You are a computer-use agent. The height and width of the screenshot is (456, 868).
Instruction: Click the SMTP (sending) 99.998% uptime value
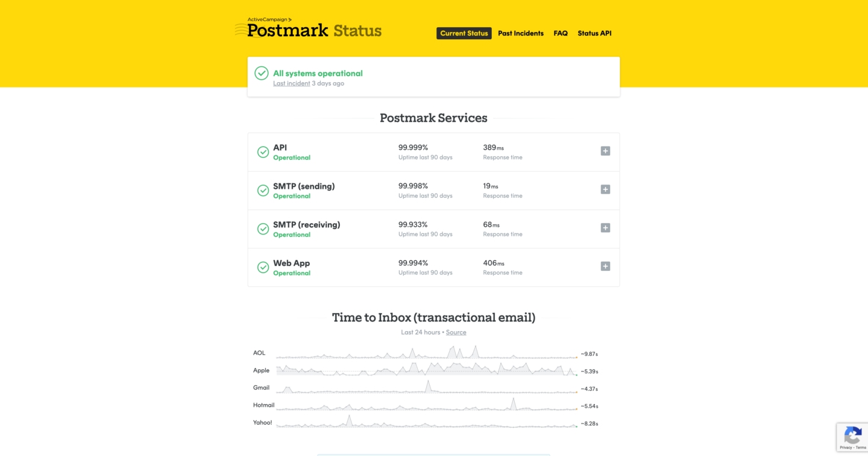[x=413, y=186]
